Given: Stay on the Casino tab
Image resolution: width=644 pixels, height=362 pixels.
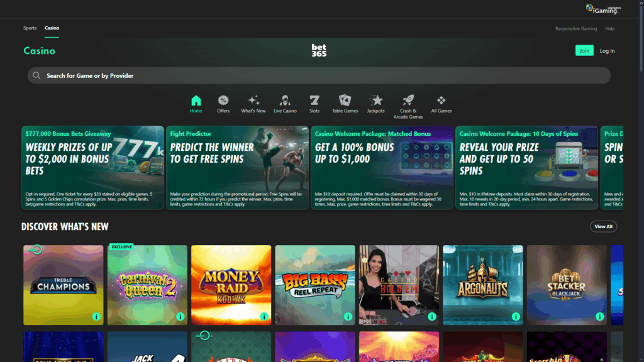Looking at the screenshot, I should [x=52, y=28].
